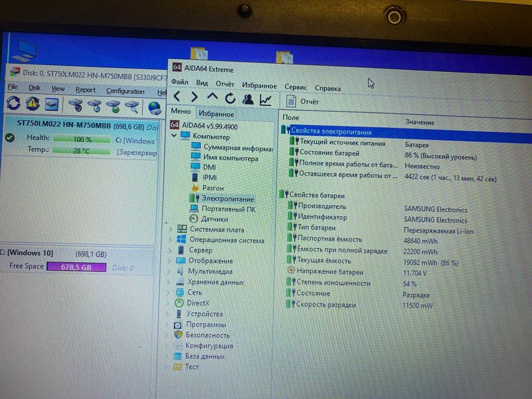This screenshot has width=532, height=399.
Task: Click the disk magnifier icon in Hard Disk Sentinel
Action: (x=132, y=107)
